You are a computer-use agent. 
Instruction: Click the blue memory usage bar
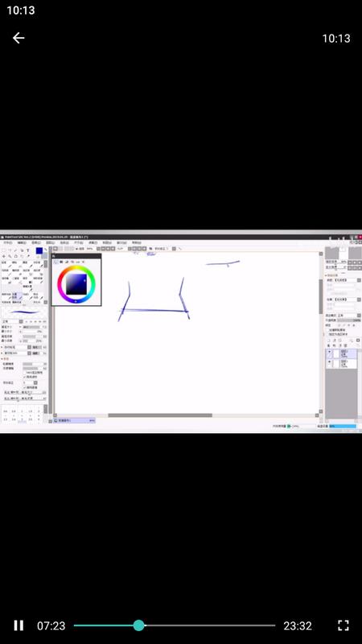343,427
